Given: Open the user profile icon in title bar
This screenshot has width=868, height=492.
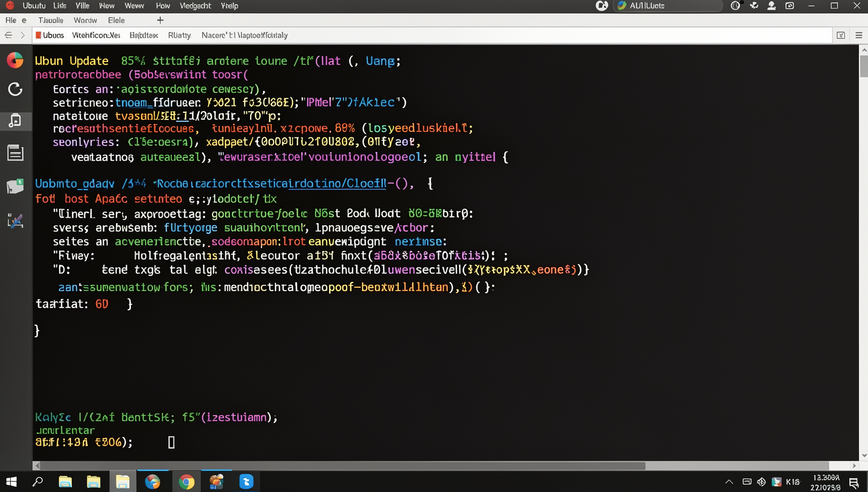Looking at the screenshot, I should click(771, 5).
